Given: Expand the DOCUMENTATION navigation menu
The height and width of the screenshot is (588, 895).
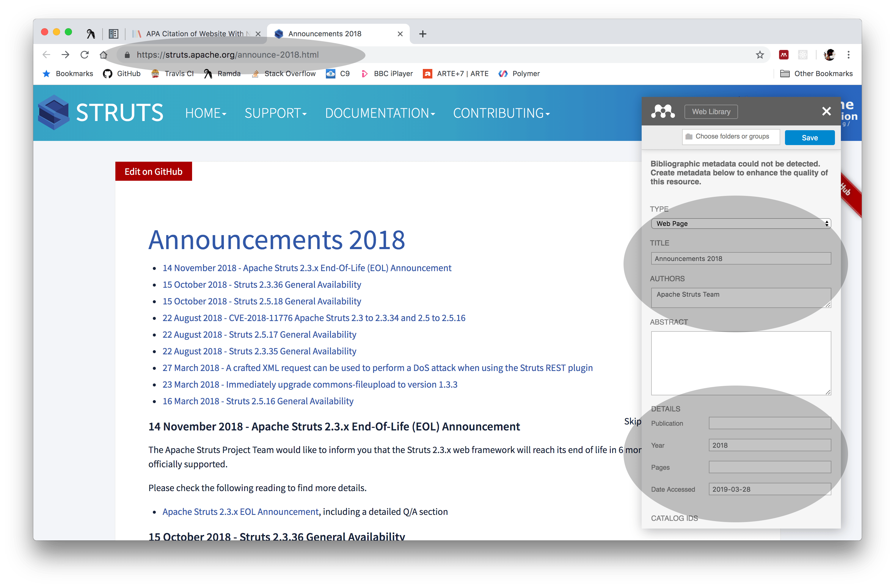Looking at the screenshot, I should point(380,113).
